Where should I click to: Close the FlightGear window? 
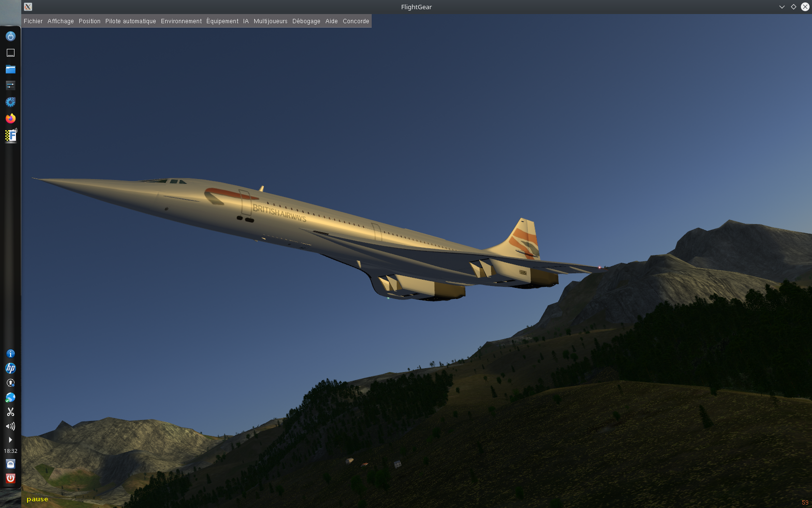click(805, 7)
